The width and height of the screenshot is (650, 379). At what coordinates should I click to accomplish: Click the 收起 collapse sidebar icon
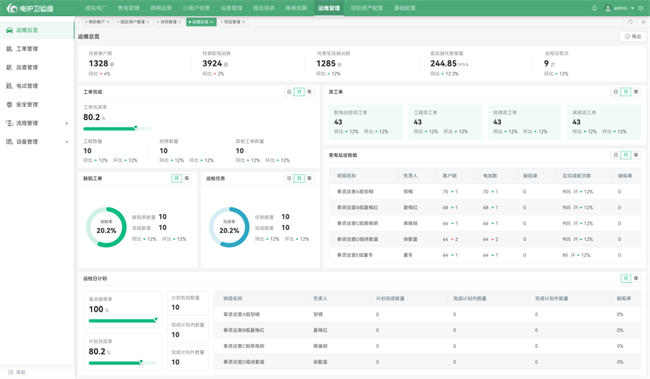pos(11,372)
